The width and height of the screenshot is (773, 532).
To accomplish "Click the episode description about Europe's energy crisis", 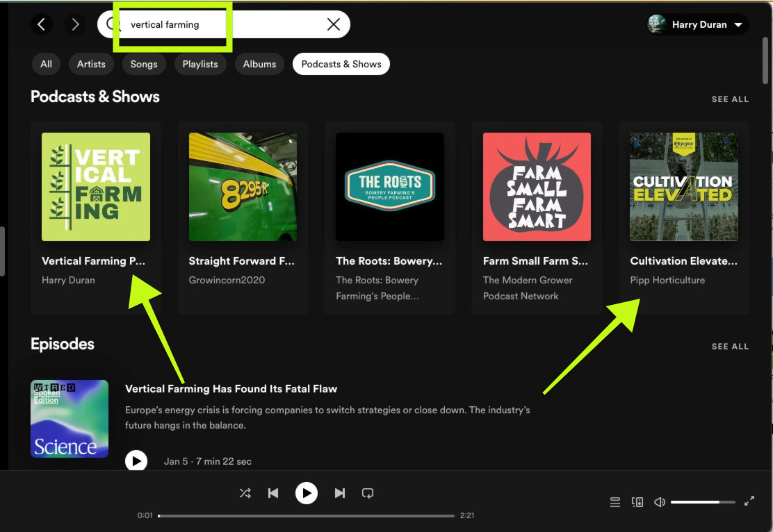I will (x=327, y=417).
